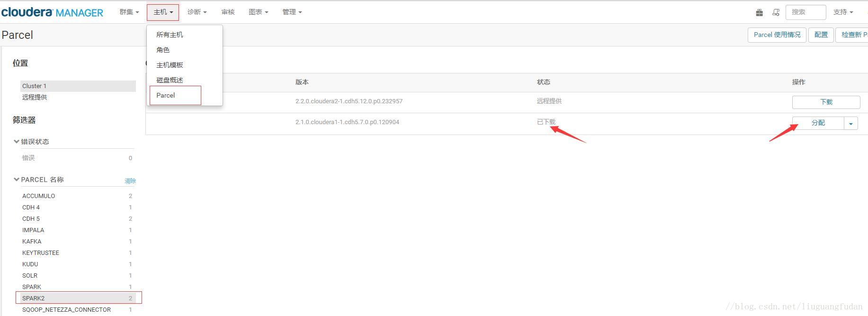868x316 pixels.
Task: Click the 版本 column header
Action: [x=302, y=82]
